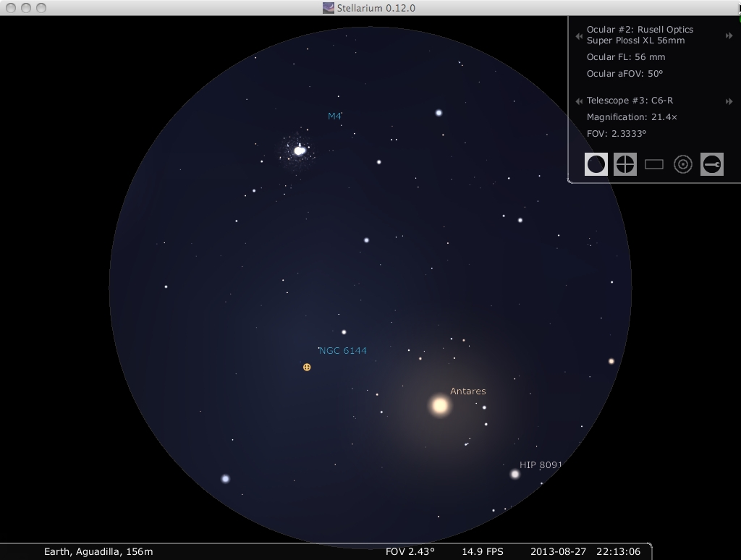Toggle the rectangular sensor frame icon

[x=654, y=165]
